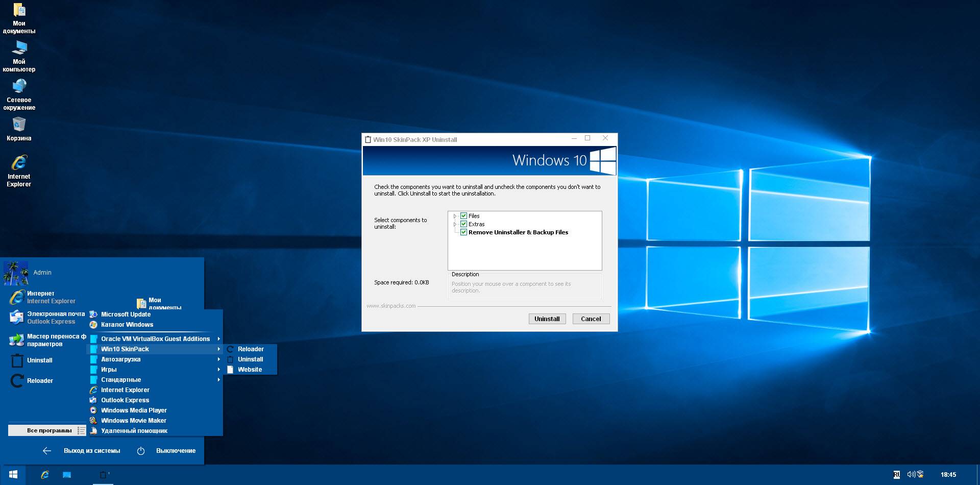Click the Space required: 0.0KB text
Screen dimensions: 980x485
401,282
